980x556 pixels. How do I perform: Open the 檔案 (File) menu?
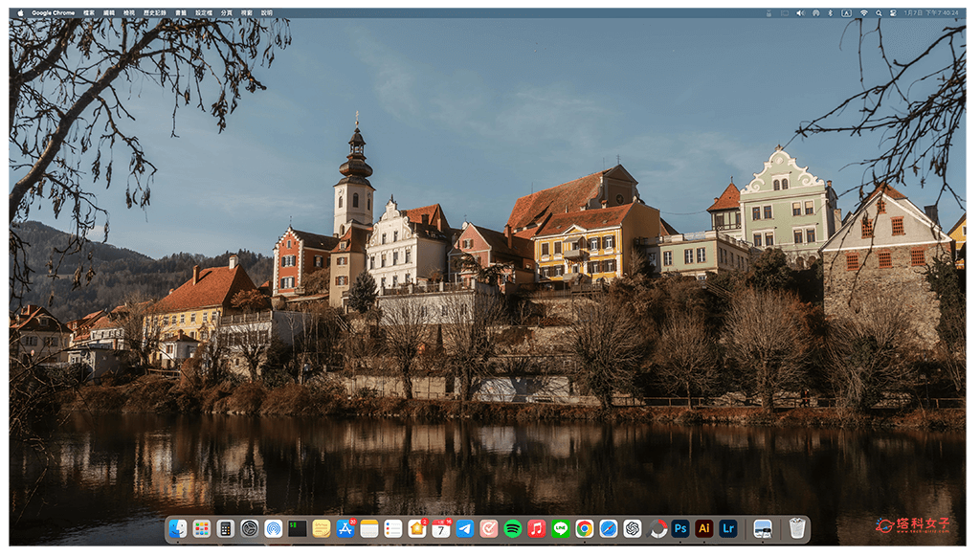pyautogui.click(x=89, y=13)
